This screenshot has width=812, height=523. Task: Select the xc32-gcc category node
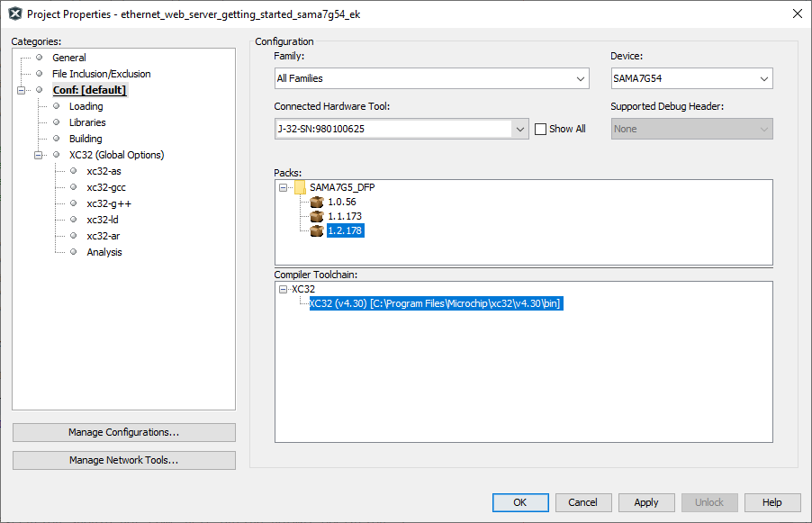(106, 187)
